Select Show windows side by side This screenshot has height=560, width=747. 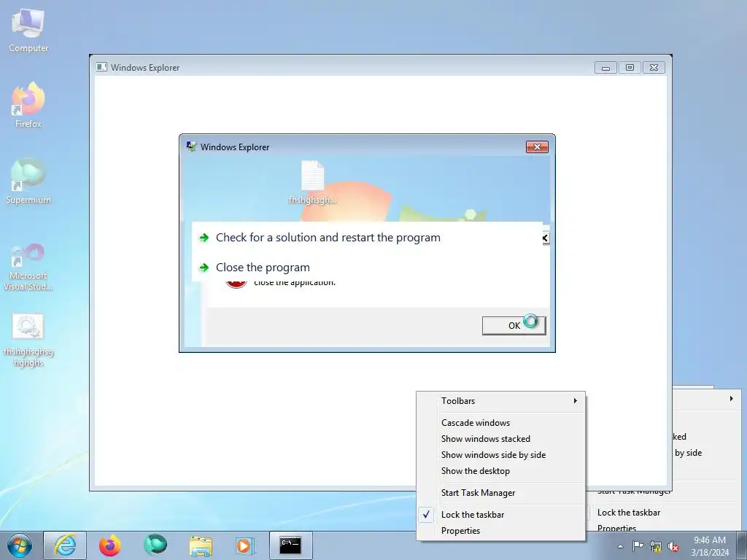click(501, 455)
